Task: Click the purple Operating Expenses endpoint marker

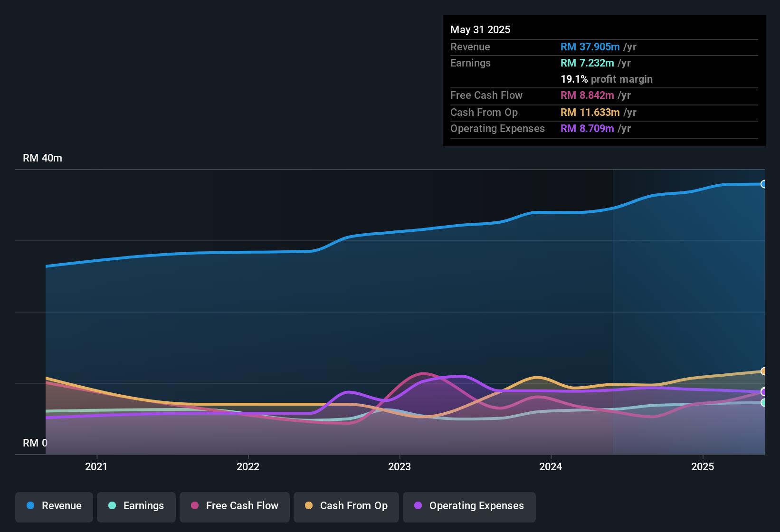Action: point(763,392)
